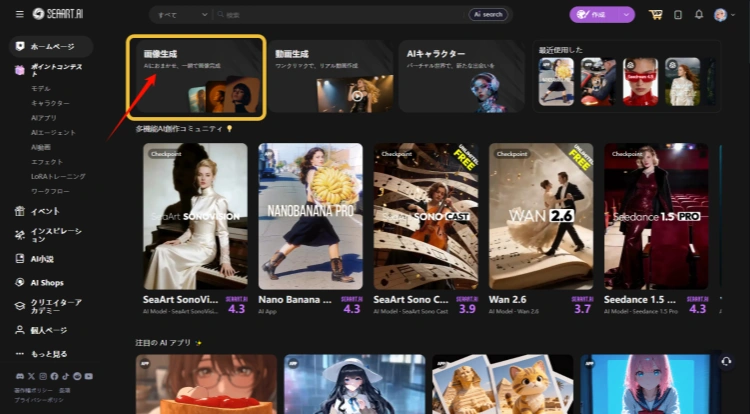The width and height of the screenshot is (750, 414).
Task: Open the Discord icon in sidebar footer
Action: 20,376
